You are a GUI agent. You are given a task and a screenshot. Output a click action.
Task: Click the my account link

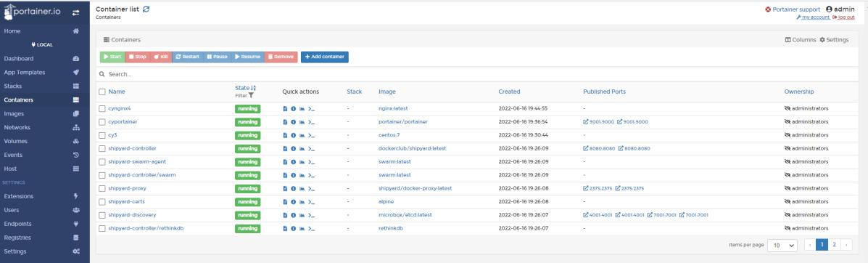point(813,17)
